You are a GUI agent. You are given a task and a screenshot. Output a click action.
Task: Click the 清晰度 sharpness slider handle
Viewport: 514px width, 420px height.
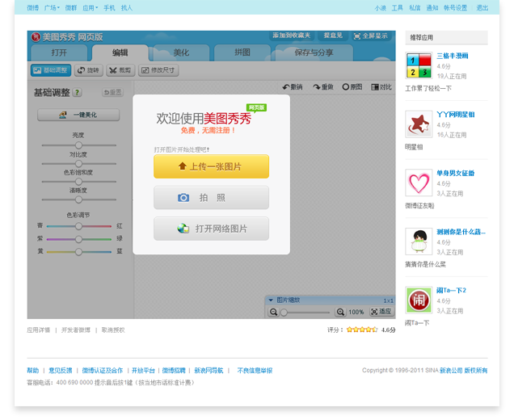(x=78, y=199)
